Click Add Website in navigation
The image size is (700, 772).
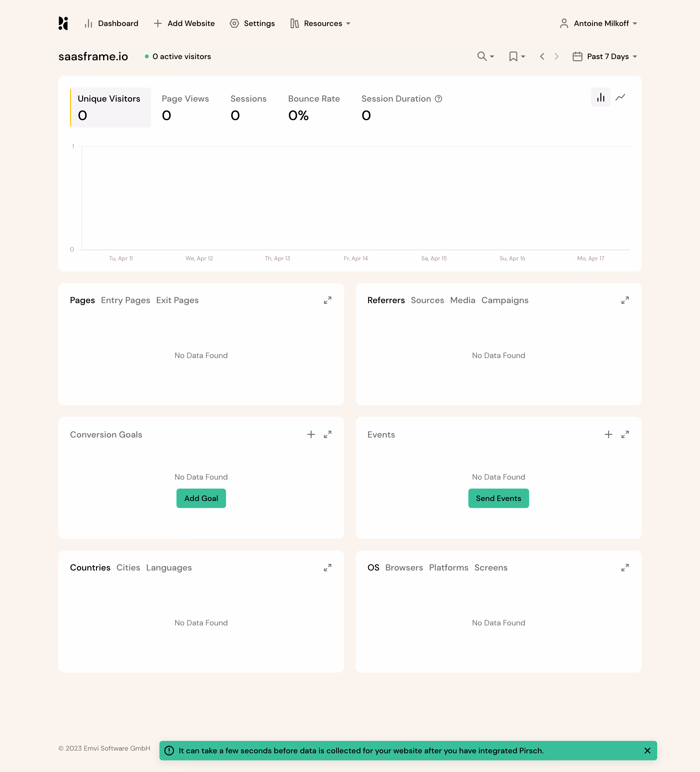click(x=184, y=23)
